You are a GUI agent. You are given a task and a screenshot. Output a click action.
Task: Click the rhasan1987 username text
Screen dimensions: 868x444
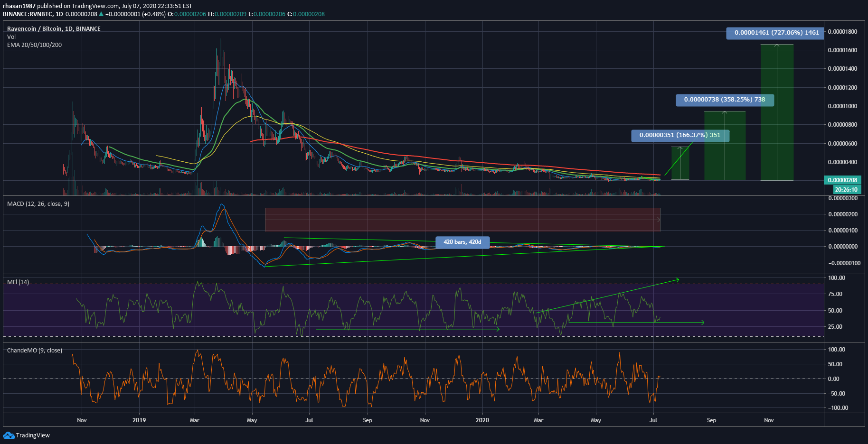(19, 6)
